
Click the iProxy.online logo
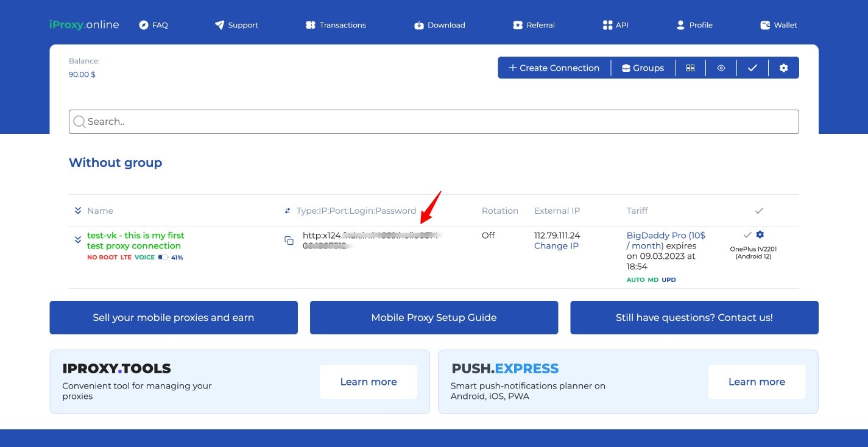click(84, 25)
